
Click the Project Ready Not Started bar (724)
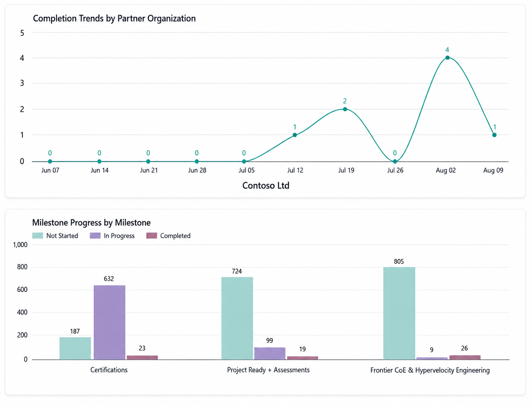(x=237, y=318)
